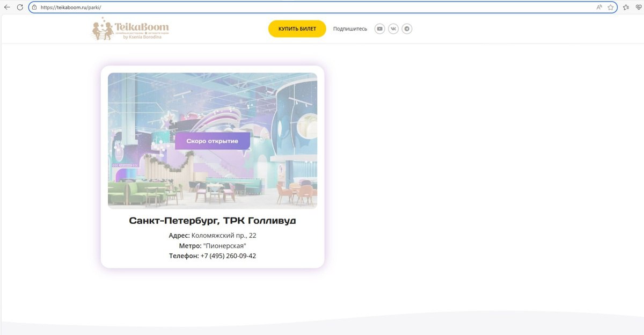644x335 pixels.
Task: Add this page to favorites with star icon
Action: click(611, 8)
